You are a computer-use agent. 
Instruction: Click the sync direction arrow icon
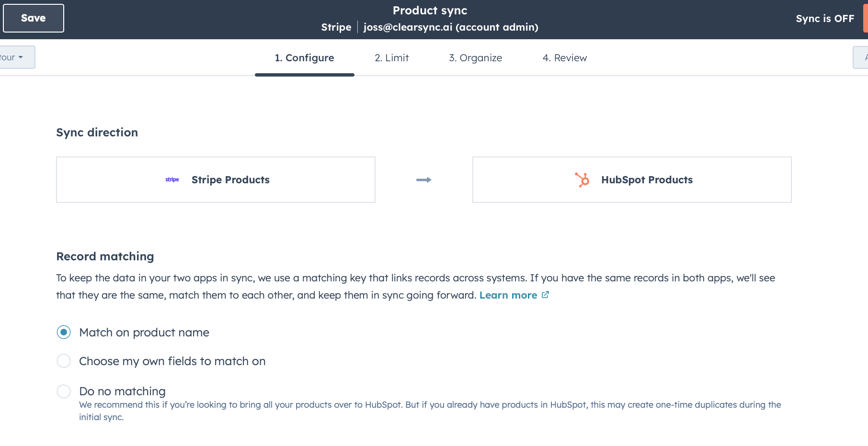[x=424, y=180]
